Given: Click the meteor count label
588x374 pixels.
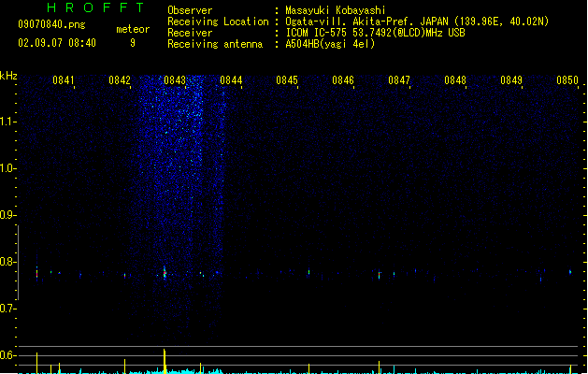Looking at the screenshot, I should coord(133,29).
